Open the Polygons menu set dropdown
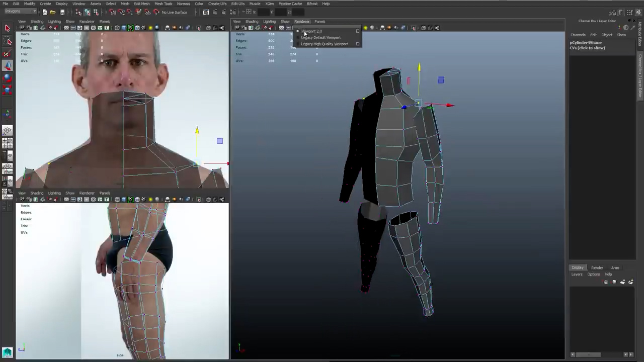Screen dimensions: 644x362 (x=20, y=11)
